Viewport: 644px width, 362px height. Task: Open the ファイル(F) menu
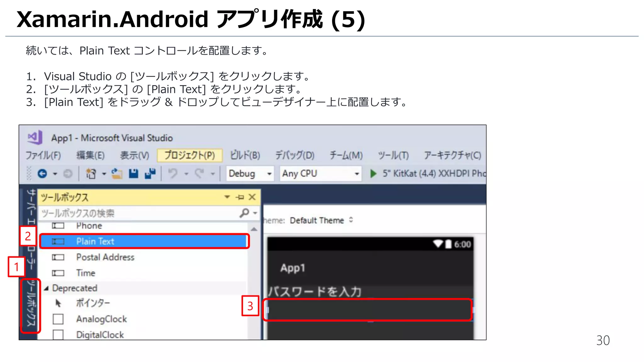click(43, 155)
